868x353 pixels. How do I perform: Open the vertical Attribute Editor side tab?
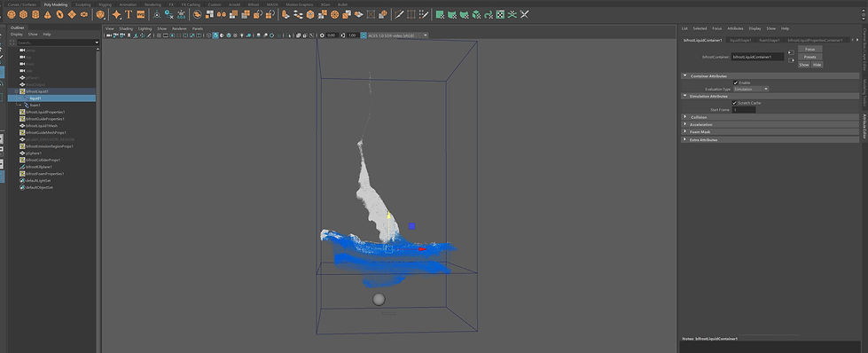pyautogui.click(x=864, y=125)
